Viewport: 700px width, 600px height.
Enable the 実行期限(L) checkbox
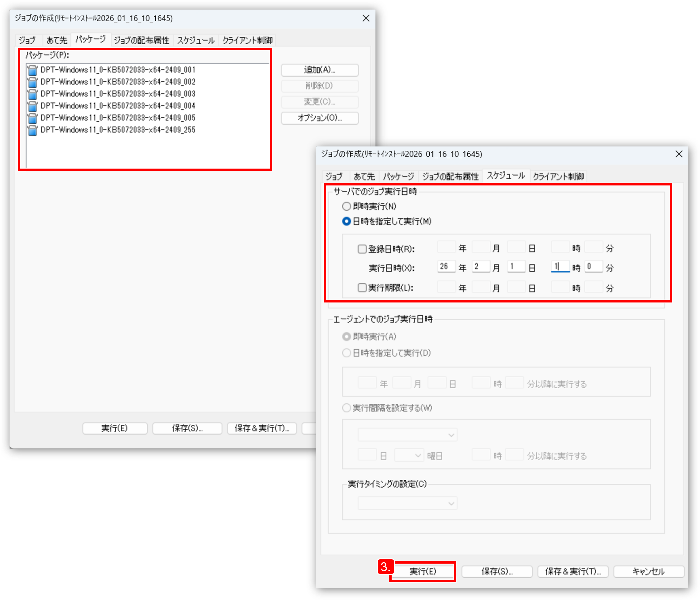point(362,288)
